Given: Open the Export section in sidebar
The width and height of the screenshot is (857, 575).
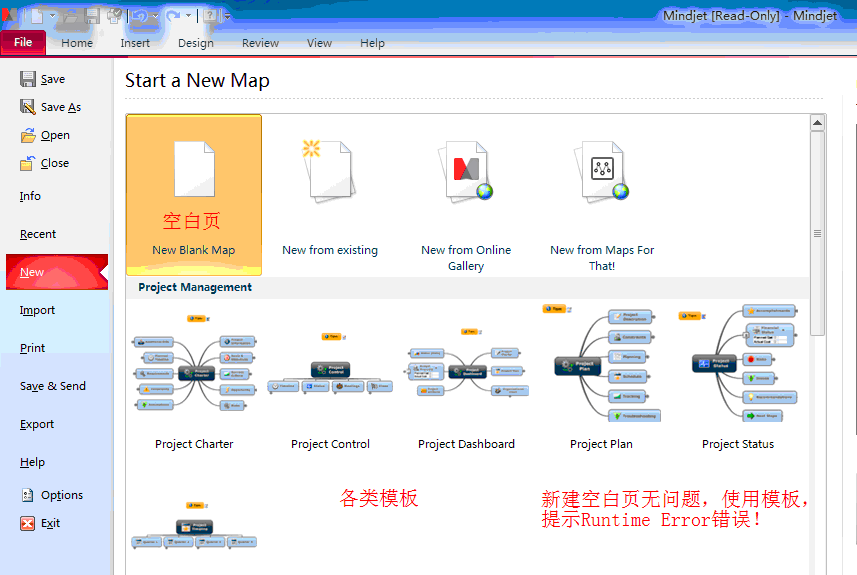Looking at the screenshot, I should pos(37,424).
